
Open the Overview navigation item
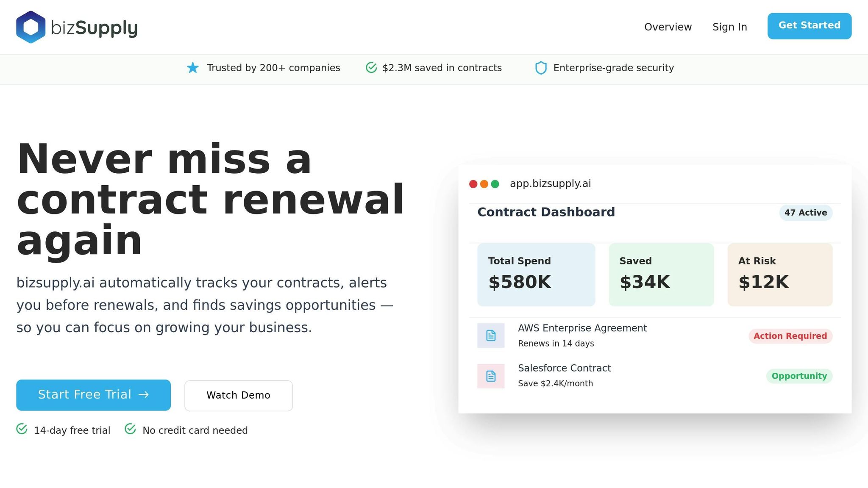click(x=668, y=27)
